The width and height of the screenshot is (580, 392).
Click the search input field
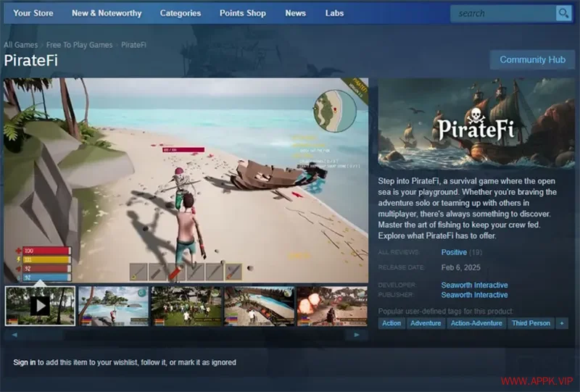pos(503,14)
